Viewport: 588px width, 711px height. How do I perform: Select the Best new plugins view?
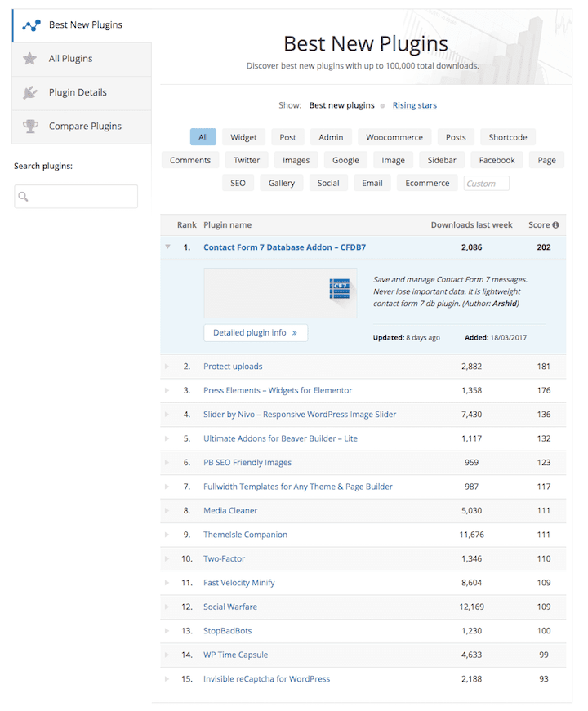tap(341, 105)
